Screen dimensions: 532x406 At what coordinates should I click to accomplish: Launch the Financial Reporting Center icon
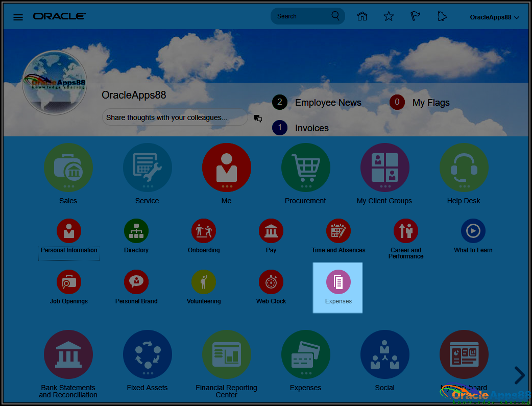click(226, 354)
